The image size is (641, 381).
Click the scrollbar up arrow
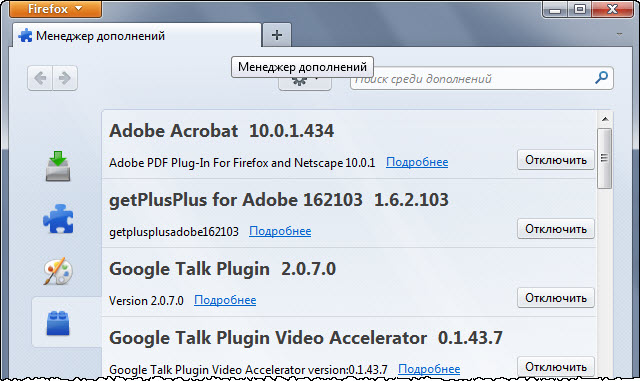coord(605,119)
